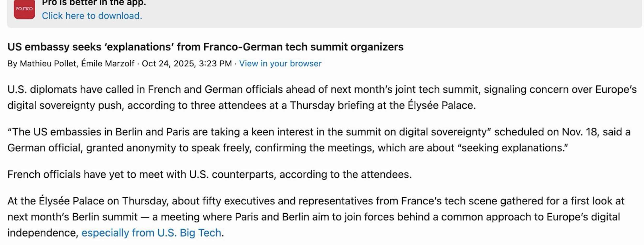Follow 'especially from U.S. Big Tech' link
The height and width of the screenshot is (245, 644).
[x=151, y=233]
